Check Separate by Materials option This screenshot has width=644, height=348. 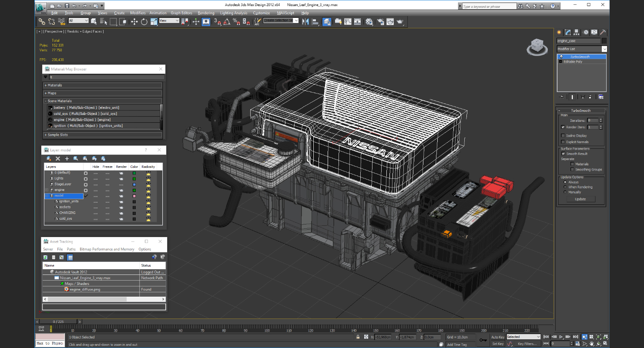572,164
